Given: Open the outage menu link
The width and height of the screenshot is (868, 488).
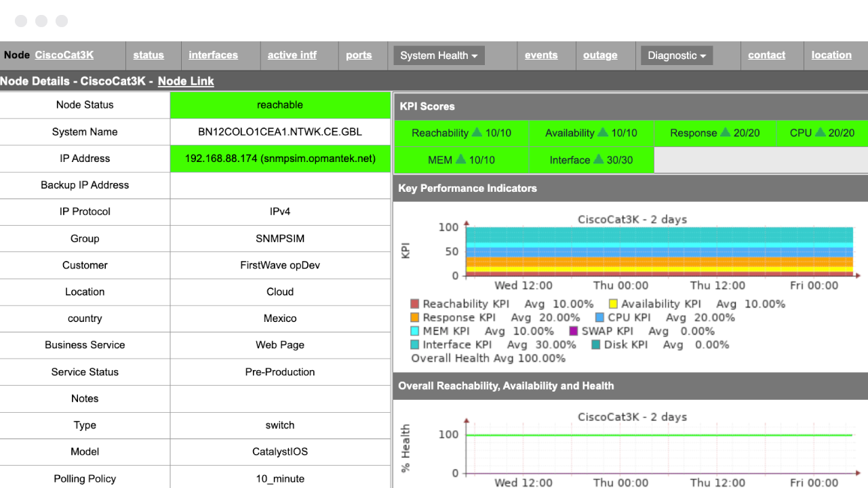Looking at the screenshot, I should (x=600, y=56).
